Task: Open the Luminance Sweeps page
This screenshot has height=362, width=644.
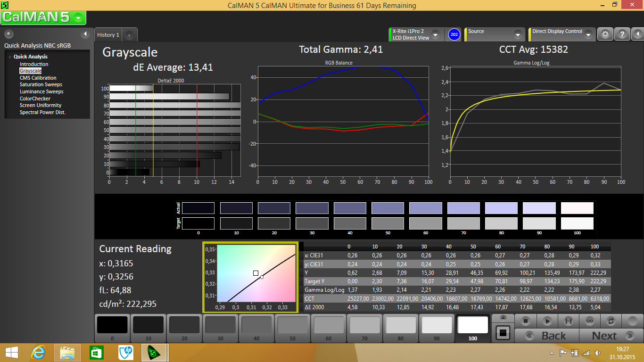Action: [41, 91]
